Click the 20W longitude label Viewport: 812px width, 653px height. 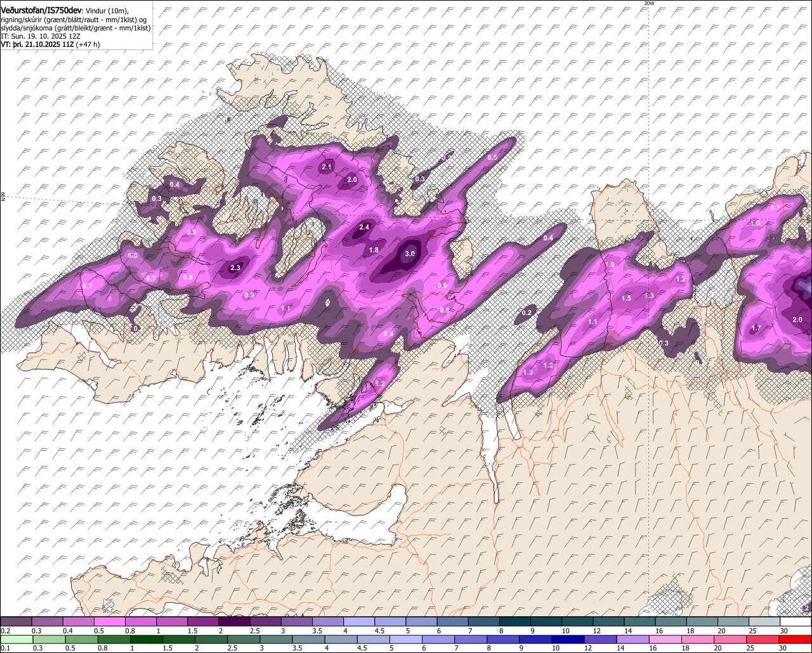648,3
